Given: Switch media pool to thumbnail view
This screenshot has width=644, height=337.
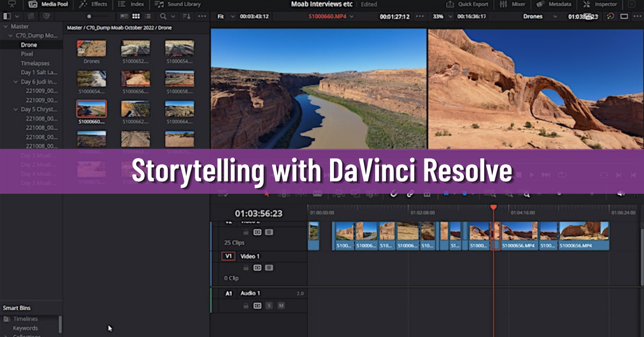Looking at the screenshot, I should (136, 16).
